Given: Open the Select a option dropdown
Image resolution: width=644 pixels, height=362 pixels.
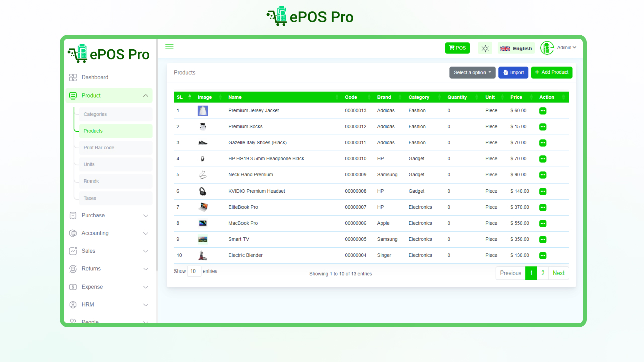Looking at the screenshot, I should point(472,72).
